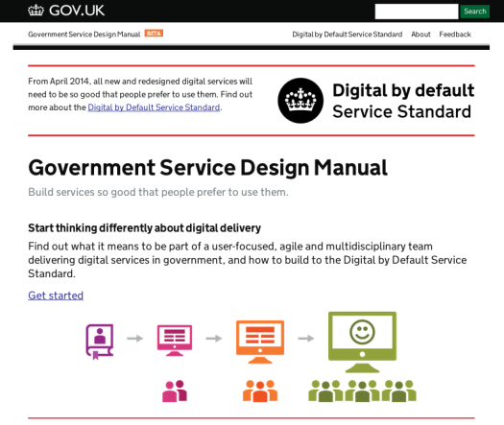Image resolution: width=504 pixels, height=425 pixels.
Task: Open Digital by Default Service Standard nav item
Action: [x=348, y=35]
